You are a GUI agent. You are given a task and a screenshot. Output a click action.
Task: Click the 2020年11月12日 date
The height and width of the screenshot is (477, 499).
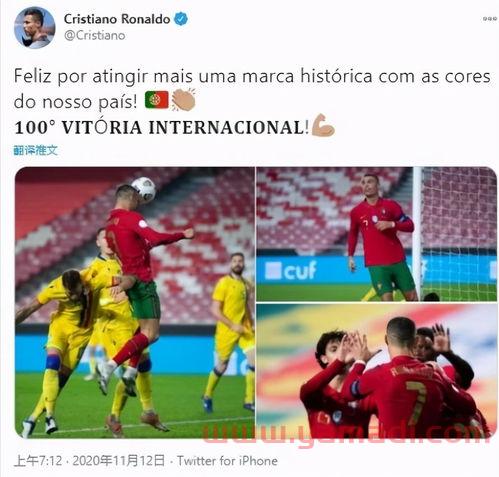pyautogui.click(x=119, y=461)
